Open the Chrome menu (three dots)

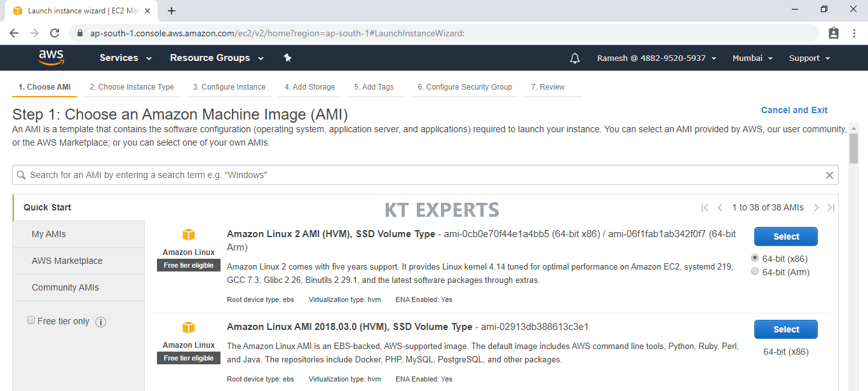click(853, 33)
